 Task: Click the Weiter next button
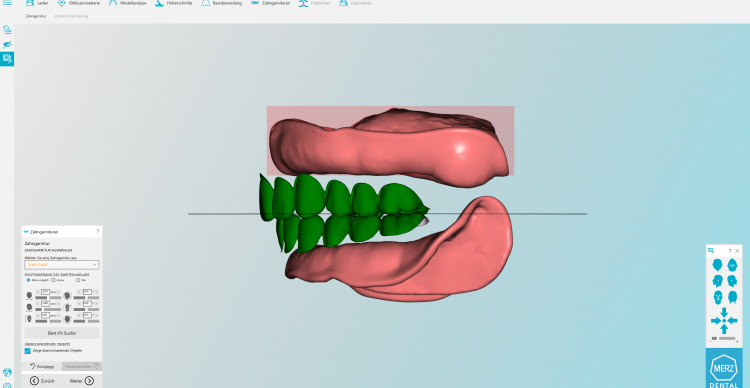coord(81,381)
